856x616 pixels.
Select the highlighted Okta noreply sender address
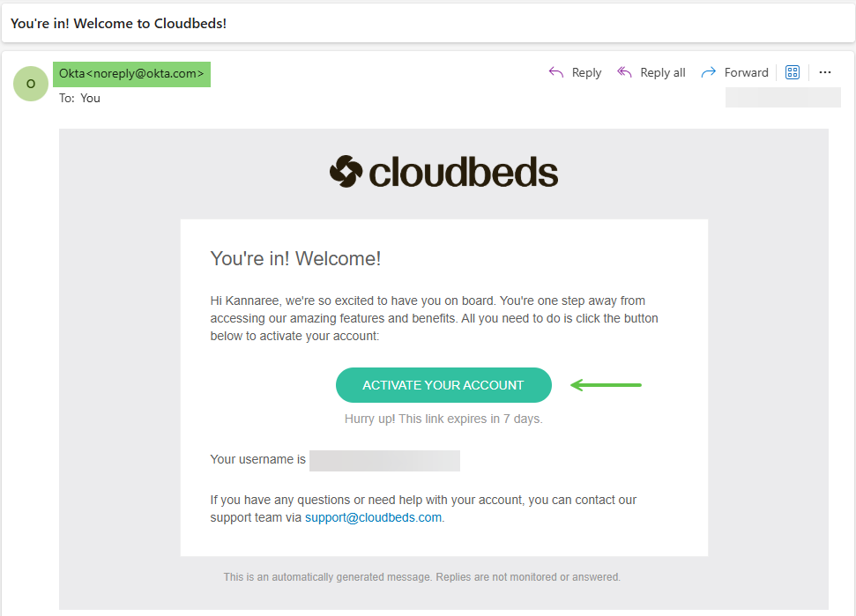click(x=131, y=74)
